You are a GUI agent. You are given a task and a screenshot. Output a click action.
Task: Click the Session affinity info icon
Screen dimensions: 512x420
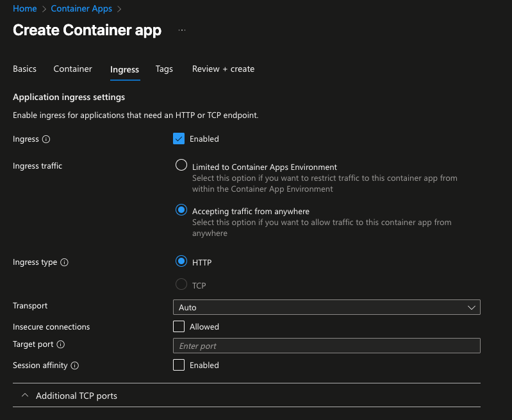point(74,365)
